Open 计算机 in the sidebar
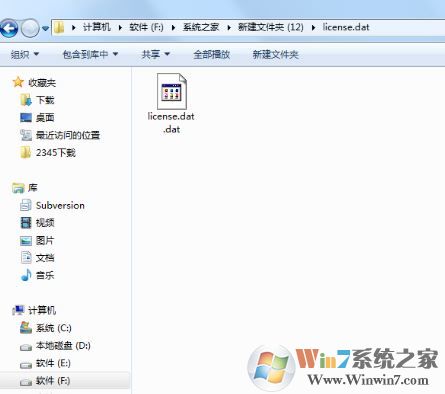 pos(42,310)
